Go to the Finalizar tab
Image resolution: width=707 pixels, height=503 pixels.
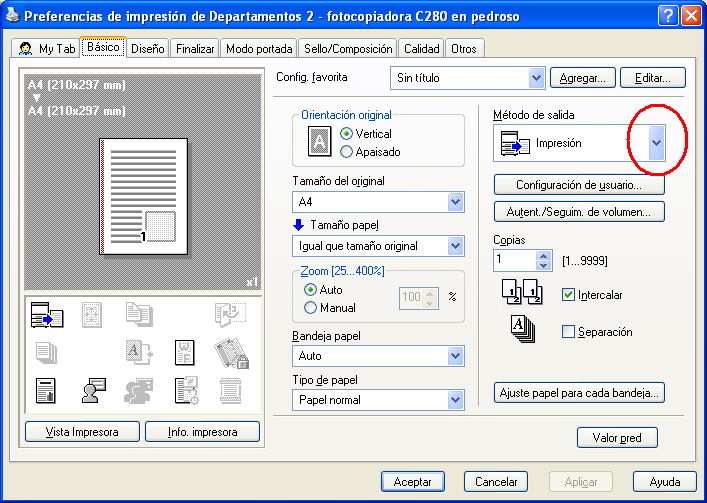(x=195, y=49)
